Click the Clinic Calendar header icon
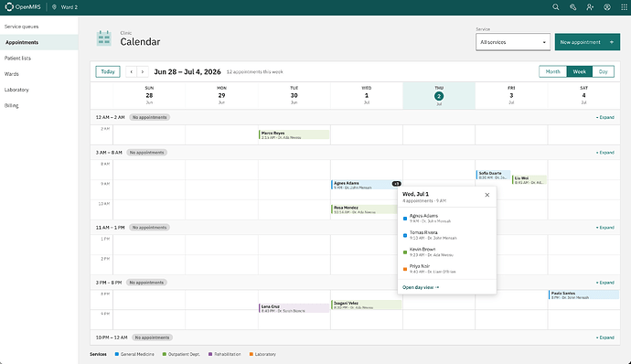631x364 pixels. (x=104, y=38)
